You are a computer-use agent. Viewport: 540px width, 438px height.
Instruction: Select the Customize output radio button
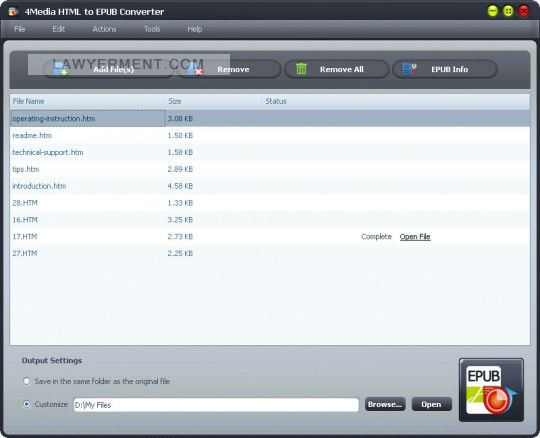[27, 404]
